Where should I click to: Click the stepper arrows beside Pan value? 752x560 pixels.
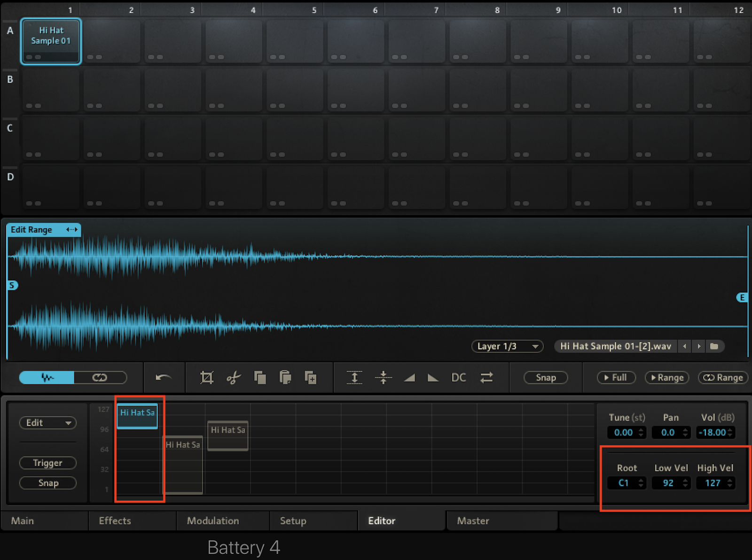click(686, 432)
